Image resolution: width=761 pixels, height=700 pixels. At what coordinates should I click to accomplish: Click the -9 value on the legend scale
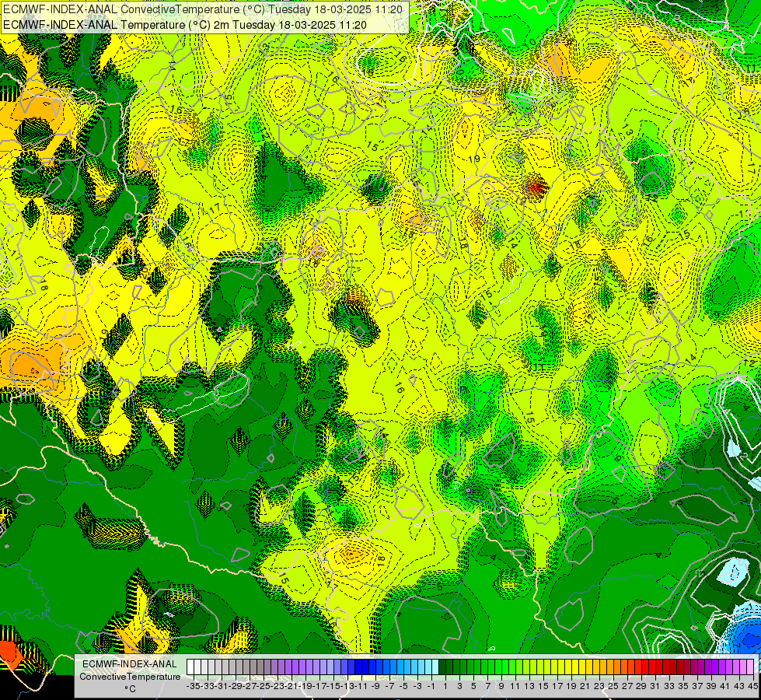point(375,687)
